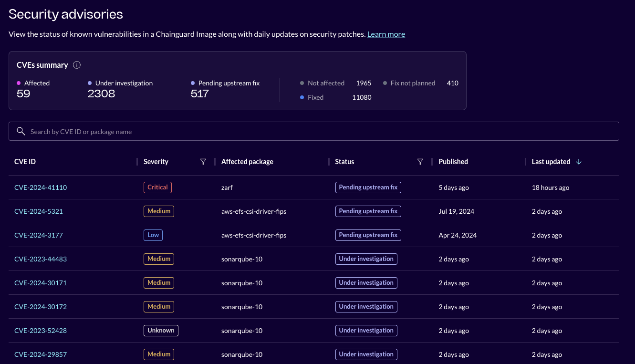The image size is (635, 364).
Task: Click the Pending upstream fix dot indicator
Action: click(x=192, y=83)
